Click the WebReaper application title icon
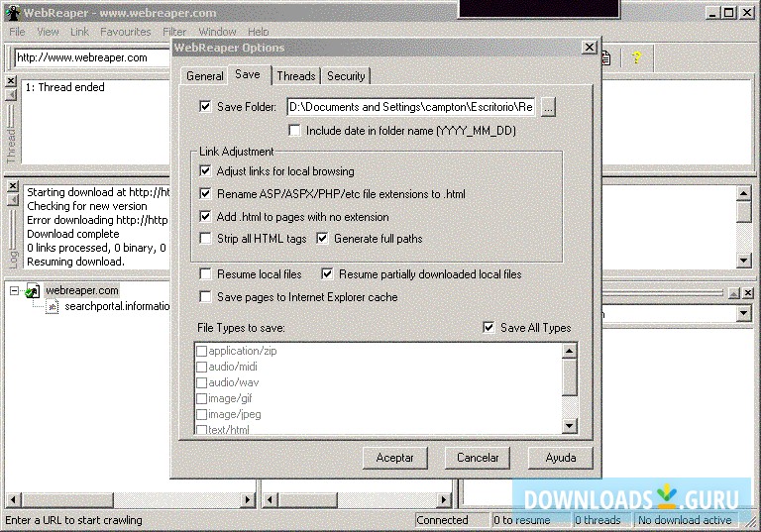Screen dimensions: 761x532 pyautogui.click(x=14, y=13)
